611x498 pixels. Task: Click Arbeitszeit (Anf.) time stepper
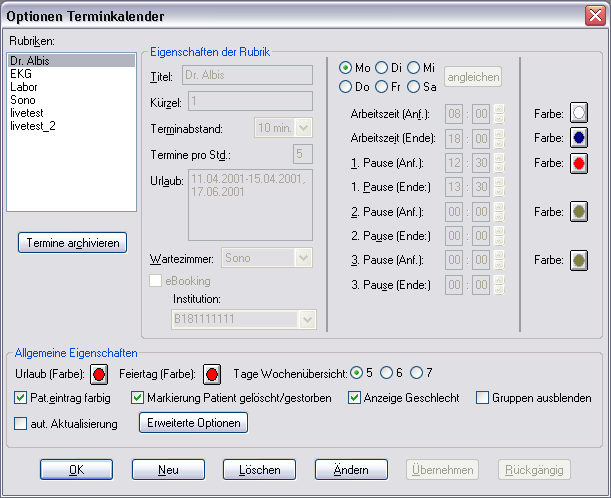(x=499, y=114)
